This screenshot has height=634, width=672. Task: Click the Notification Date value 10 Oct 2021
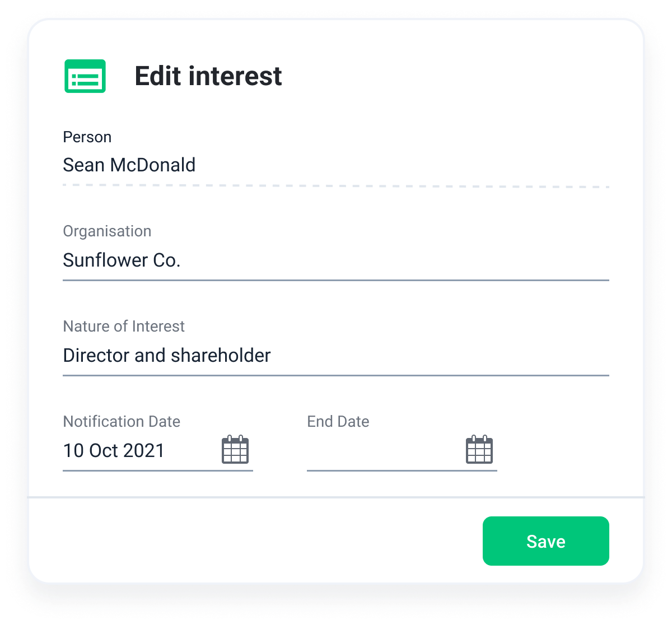114,450
